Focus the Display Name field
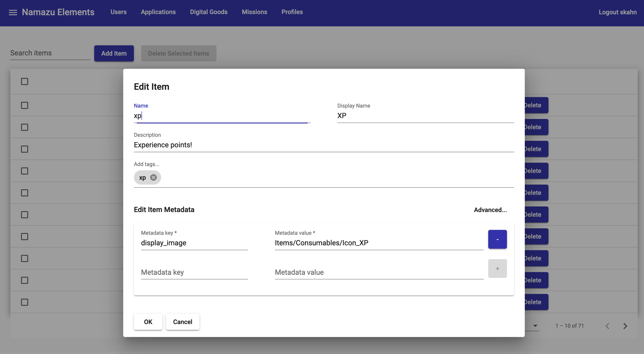The height and width of the screenshot is (354, 644). tap(425, 116)
